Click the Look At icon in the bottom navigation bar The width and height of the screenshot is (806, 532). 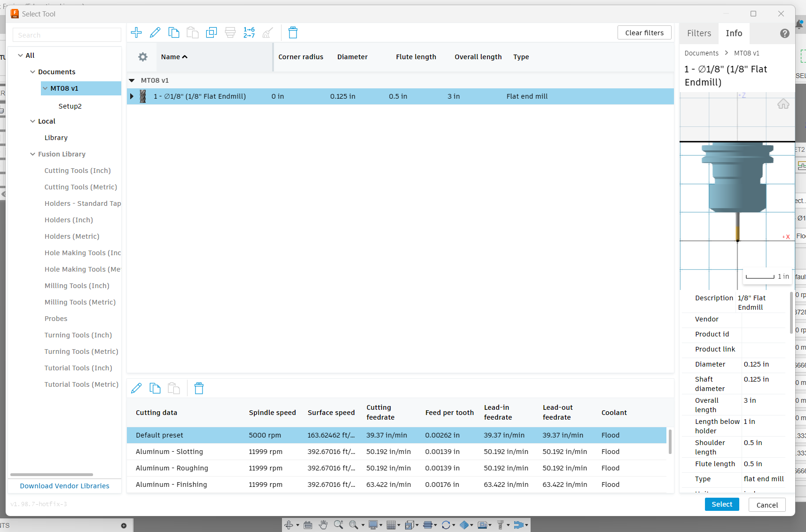(x=308, y=525)
